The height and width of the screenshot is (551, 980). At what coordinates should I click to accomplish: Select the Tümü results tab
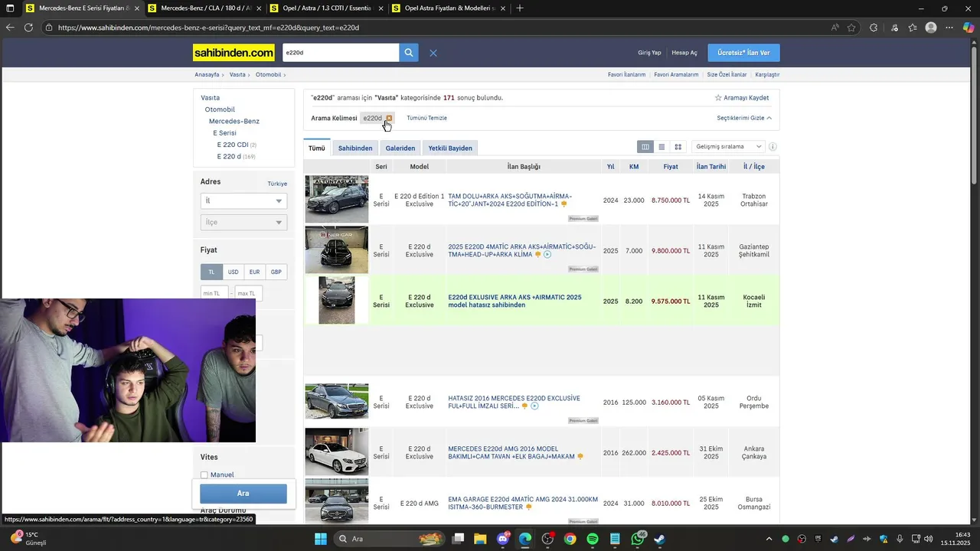tap(317, 148)
